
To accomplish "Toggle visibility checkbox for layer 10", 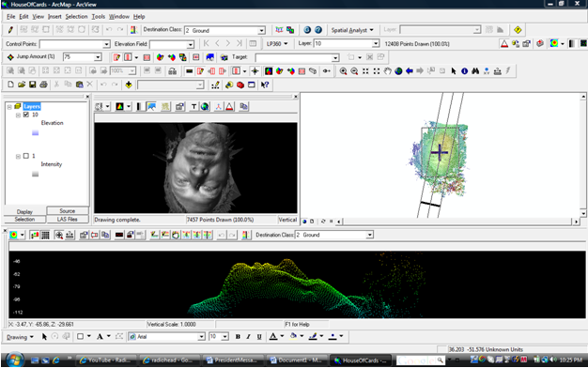I will click(x=26, y=115).
